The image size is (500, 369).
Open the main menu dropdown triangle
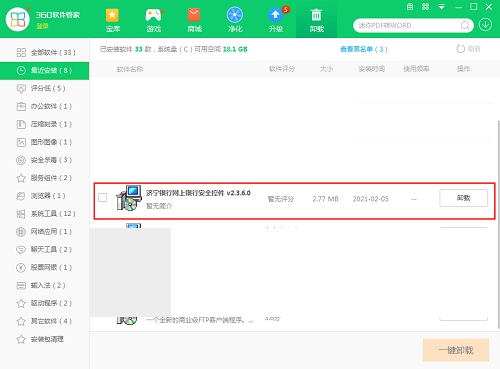point(441,7)
